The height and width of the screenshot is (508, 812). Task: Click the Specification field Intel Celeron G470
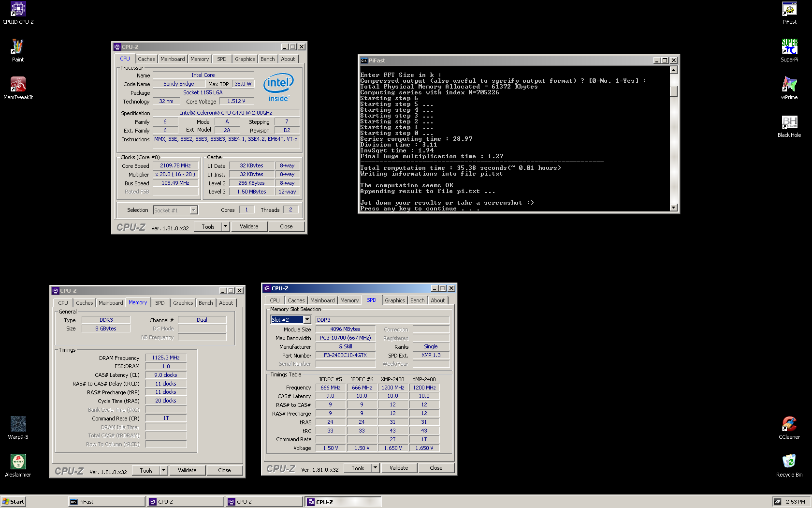tap(226, 113)
